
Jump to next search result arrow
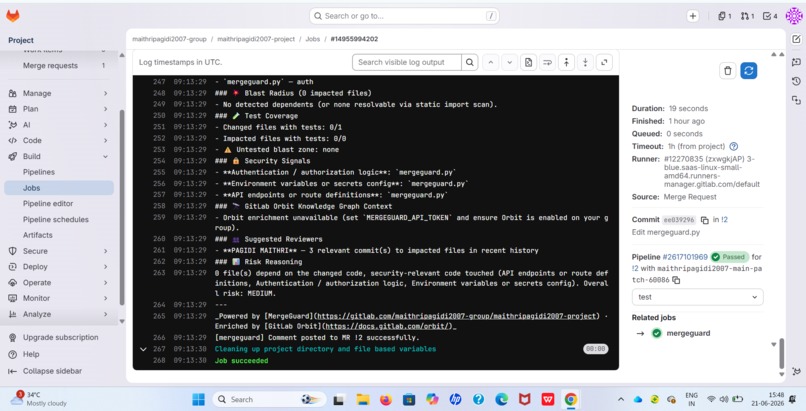[x=509, y=62]
